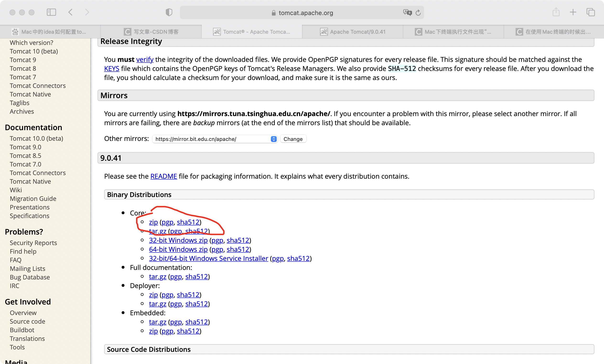Open Taglibs in the sidebar
Screen dimensions: 604x364
pyautogui.click(x=20, y=103)
